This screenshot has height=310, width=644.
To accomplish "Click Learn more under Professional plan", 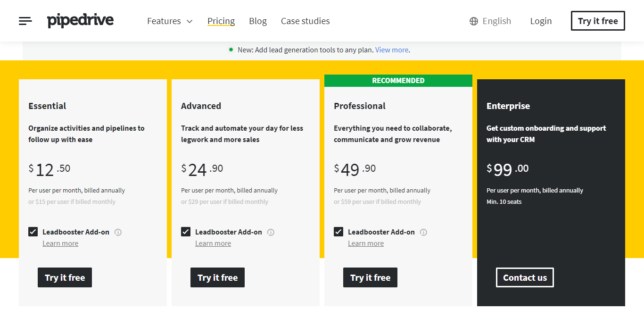I will [x=366, y=243].
